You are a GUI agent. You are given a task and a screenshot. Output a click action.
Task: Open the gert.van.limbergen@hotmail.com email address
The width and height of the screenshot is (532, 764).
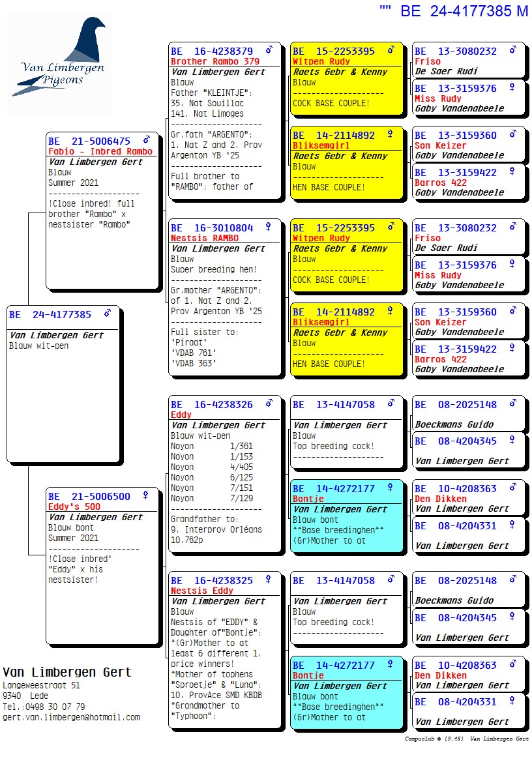coord(71,717)
